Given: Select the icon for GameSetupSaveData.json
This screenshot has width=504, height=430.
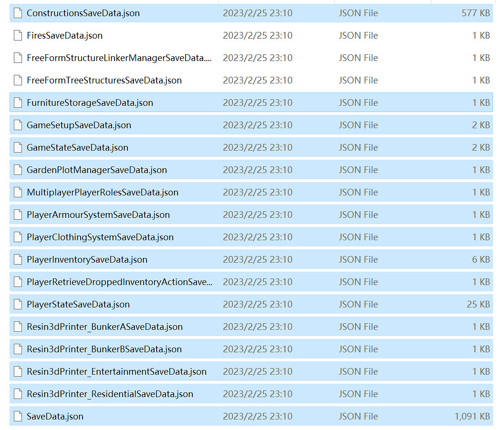Looking at the screenshot, I should pyautogui.click(x=18, y=125).
